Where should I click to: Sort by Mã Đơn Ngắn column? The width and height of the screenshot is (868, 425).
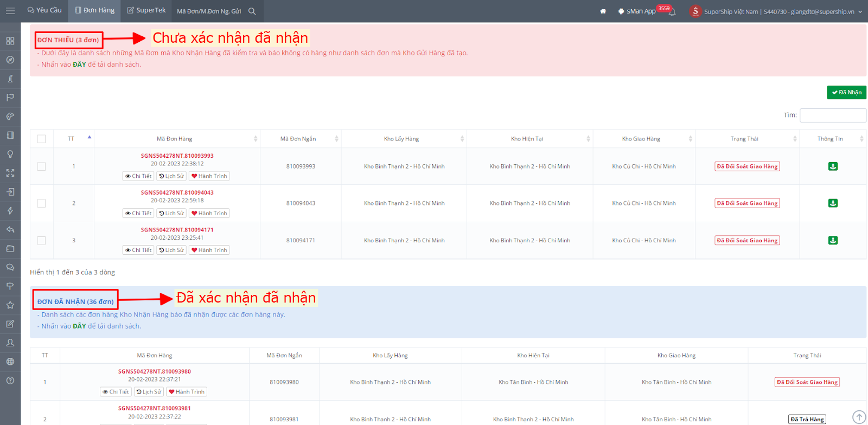click(x=301, y=139)
